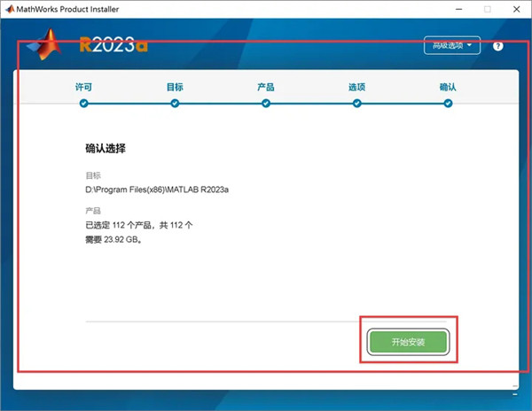Click the 确认选择 heading
532x411 pixels.
click(106, 148)
